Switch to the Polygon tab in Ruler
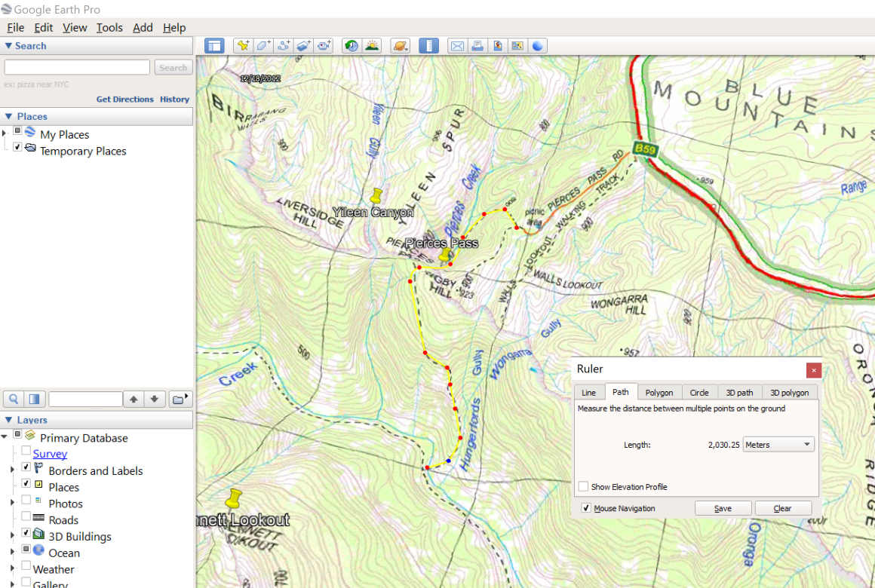 coord(659,392)
